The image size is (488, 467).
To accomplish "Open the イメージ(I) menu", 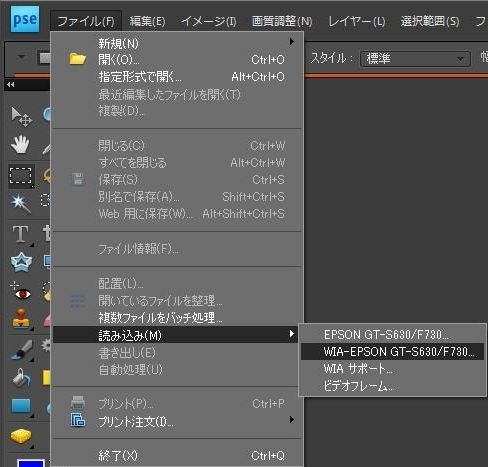I will click(209, 21).
